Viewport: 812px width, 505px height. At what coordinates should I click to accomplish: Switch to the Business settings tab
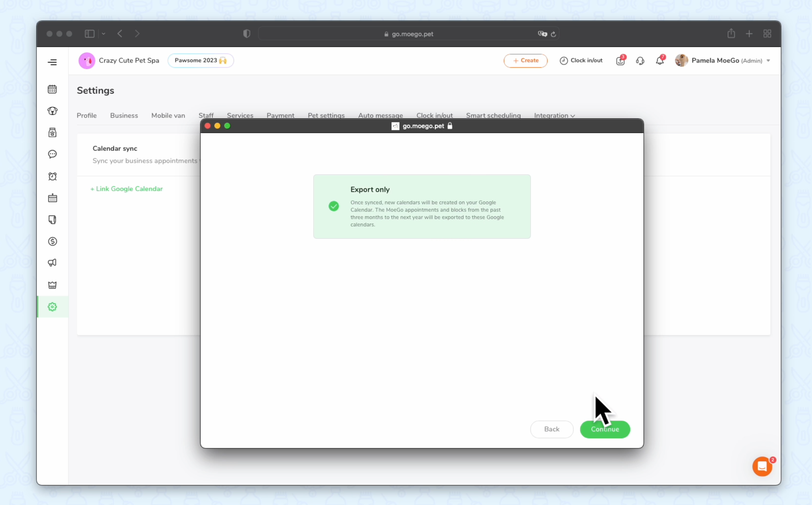coord(124,116)
